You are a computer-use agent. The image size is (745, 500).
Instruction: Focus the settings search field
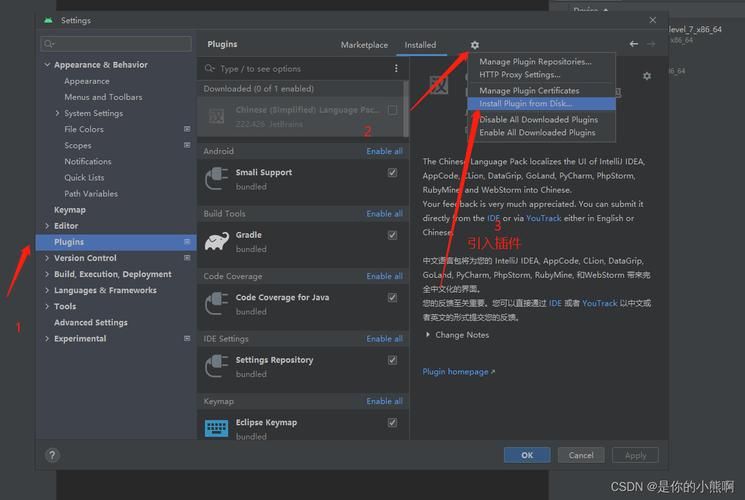(116, 44)
